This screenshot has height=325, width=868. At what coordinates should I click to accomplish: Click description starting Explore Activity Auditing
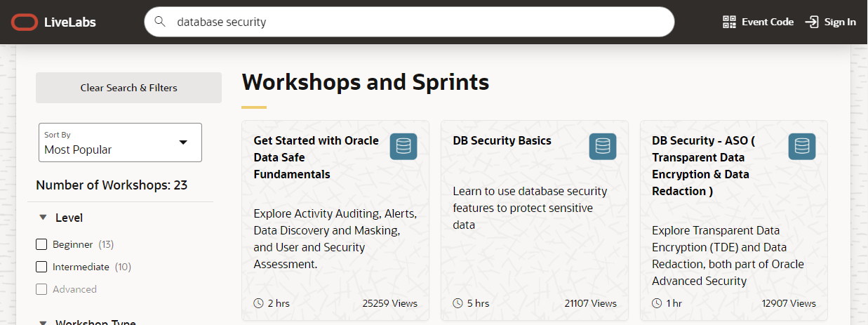(335, 239)
